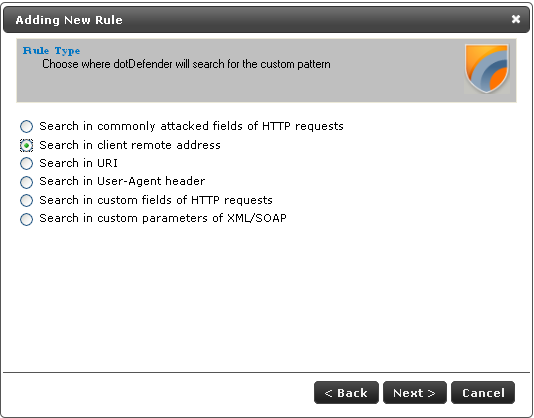Click the 'Search in commonly attacked fields' label text
Viewport: 534px width, 418px height.
(x=191, y=126)
